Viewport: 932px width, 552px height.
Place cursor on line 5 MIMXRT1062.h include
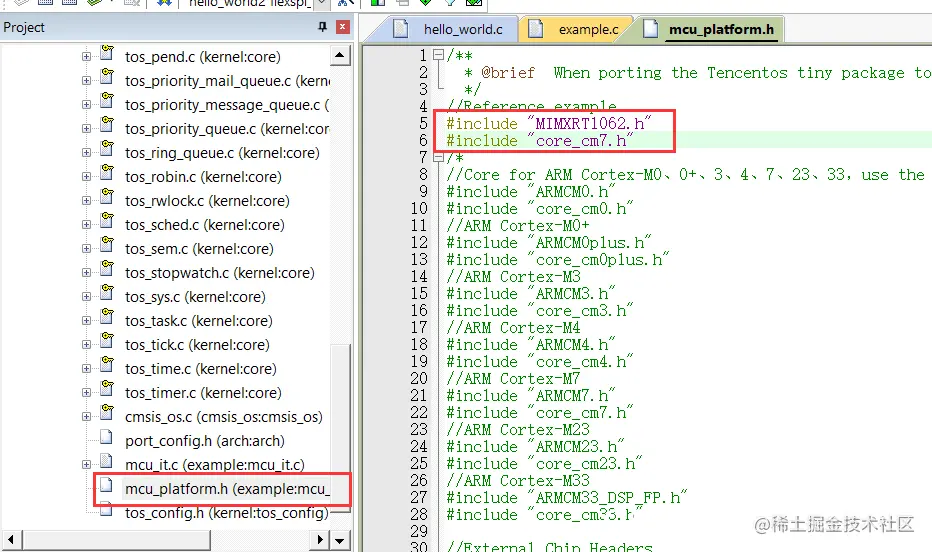[549, 124]
